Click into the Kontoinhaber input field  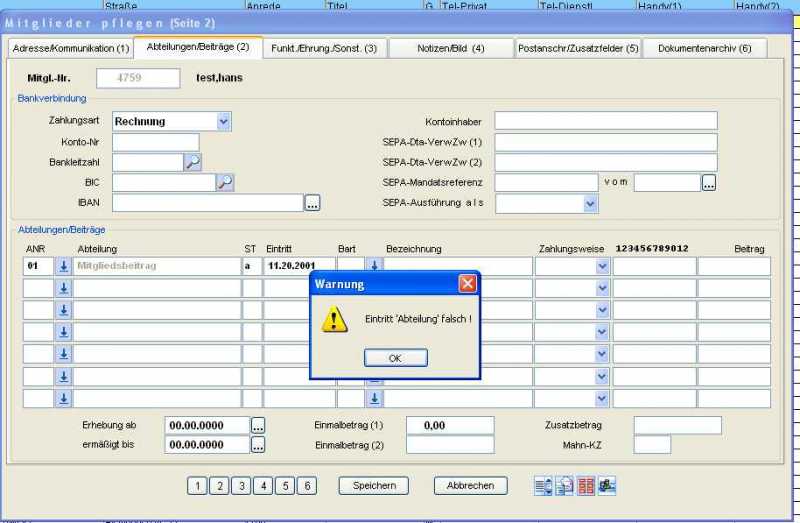coord(605,121)
